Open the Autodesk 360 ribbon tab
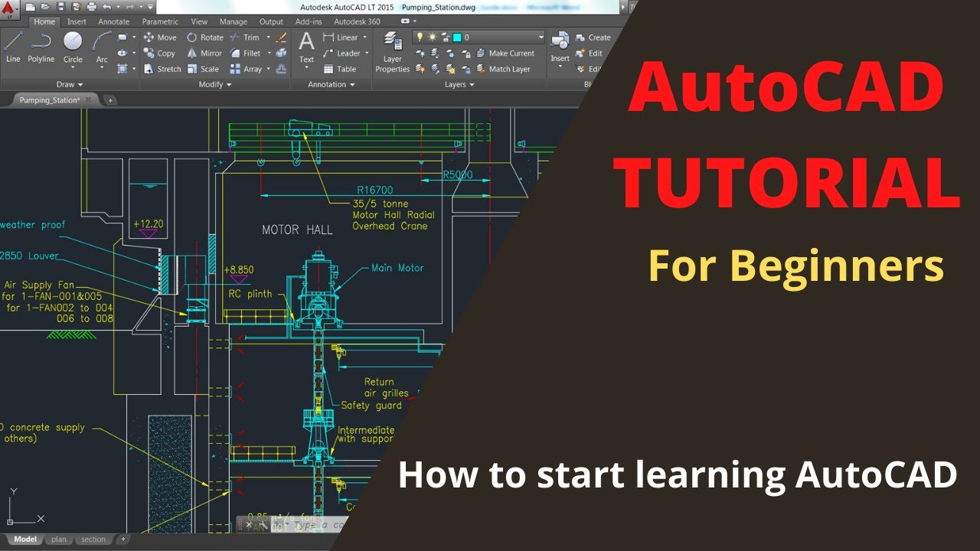Screen dimensions: 980x551 357,21
